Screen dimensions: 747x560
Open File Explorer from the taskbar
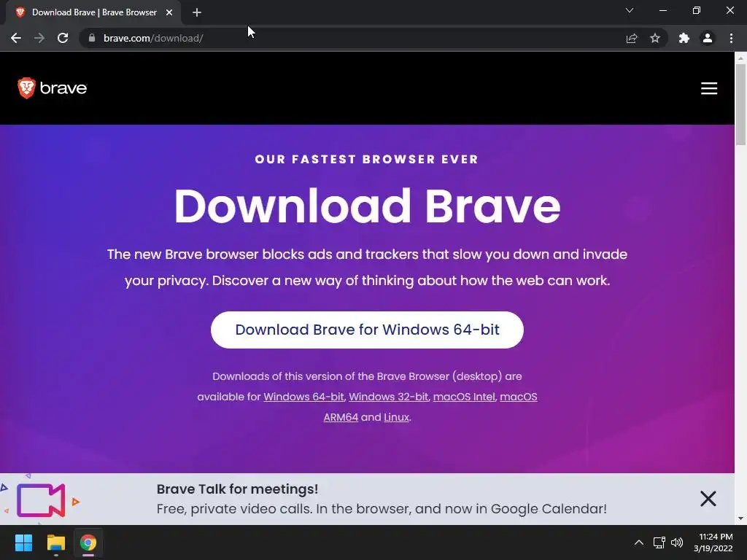click(55, 542)
